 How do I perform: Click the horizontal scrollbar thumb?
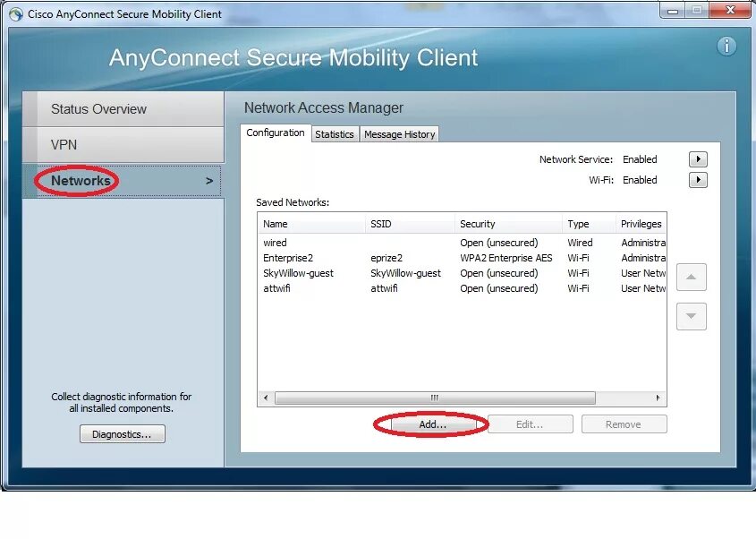435,398
